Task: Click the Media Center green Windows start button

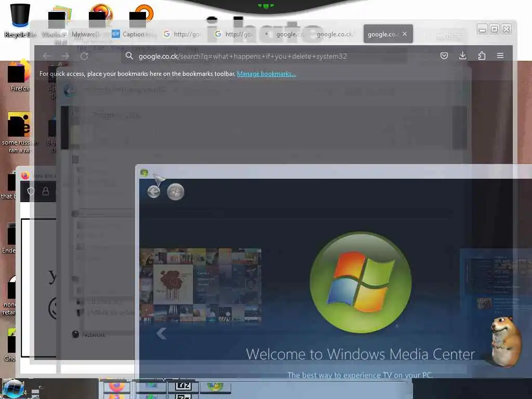Action: coord(176,192)
